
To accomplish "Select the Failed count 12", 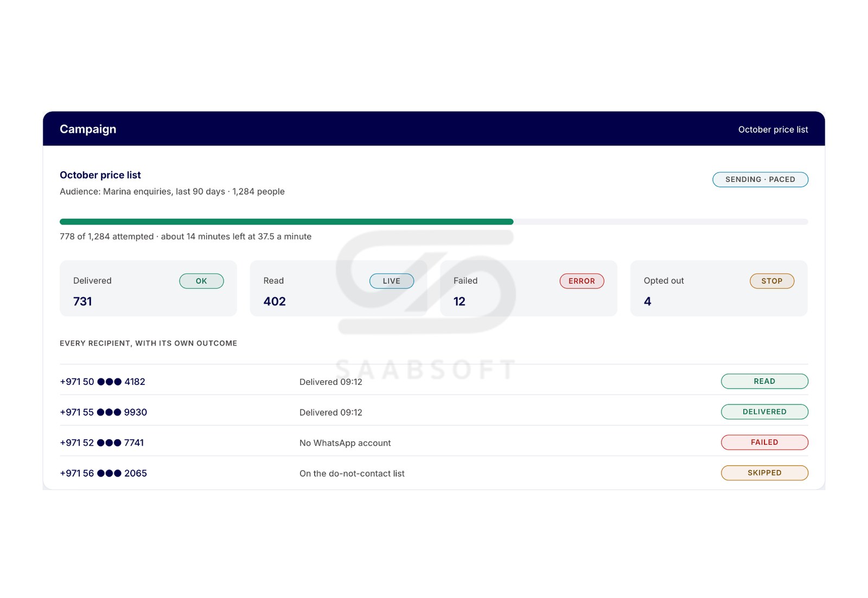I will click(x=459, y=301).
